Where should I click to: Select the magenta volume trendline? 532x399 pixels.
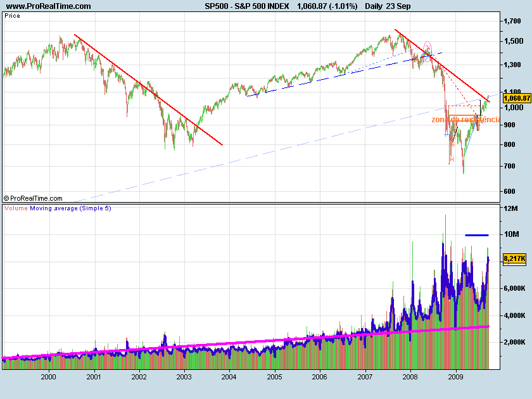245,343
